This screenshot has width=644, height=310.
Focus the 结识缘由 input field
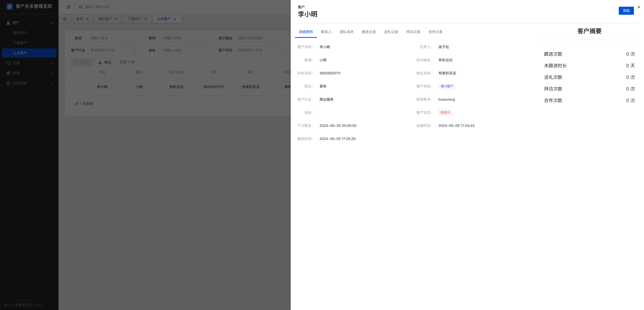[261, 38]
